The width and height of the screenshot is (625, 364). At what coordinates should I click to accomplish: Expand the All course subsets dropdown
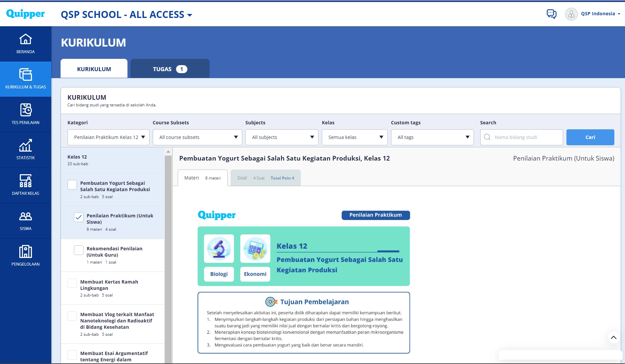coord(197,137)
